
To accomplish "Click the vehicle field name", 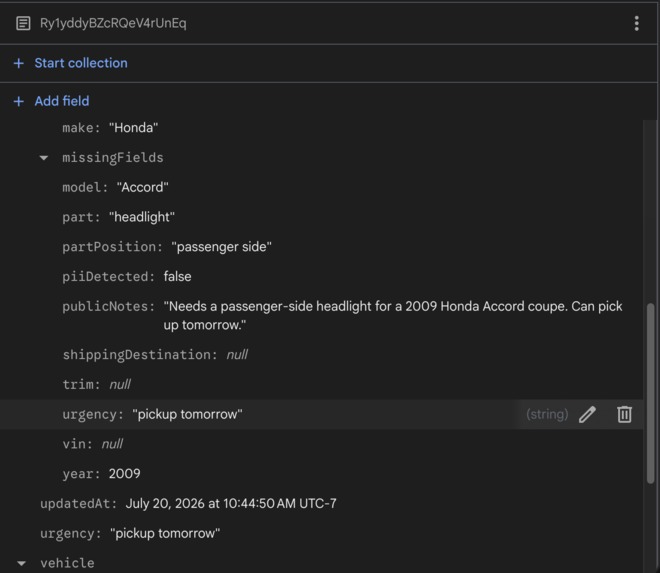I will [x=67, y=563].
